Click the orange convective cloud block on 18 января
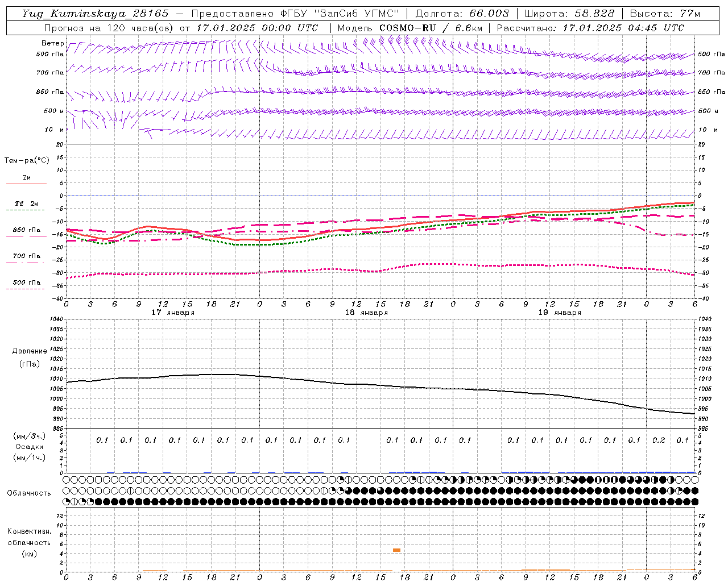Image resolution: width=728 pixels, height=582 pixels. [x=396, y=550]
